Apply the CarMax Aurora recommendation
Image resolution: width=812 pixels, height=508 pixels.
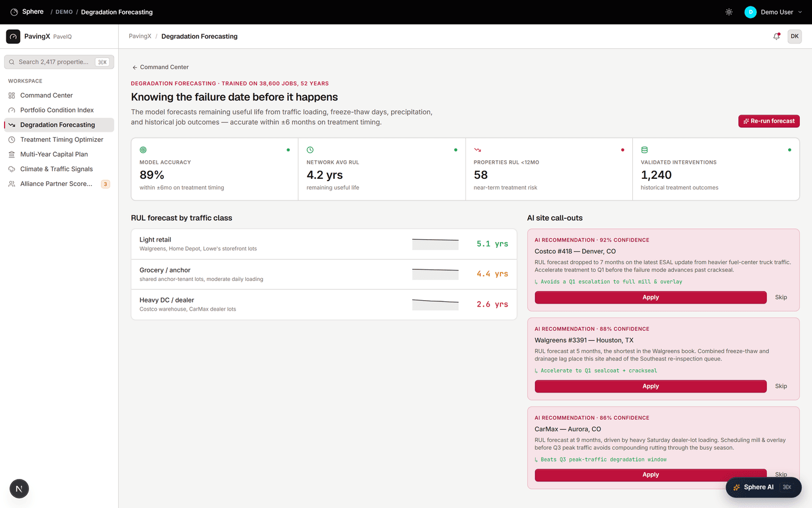(651, 475)
